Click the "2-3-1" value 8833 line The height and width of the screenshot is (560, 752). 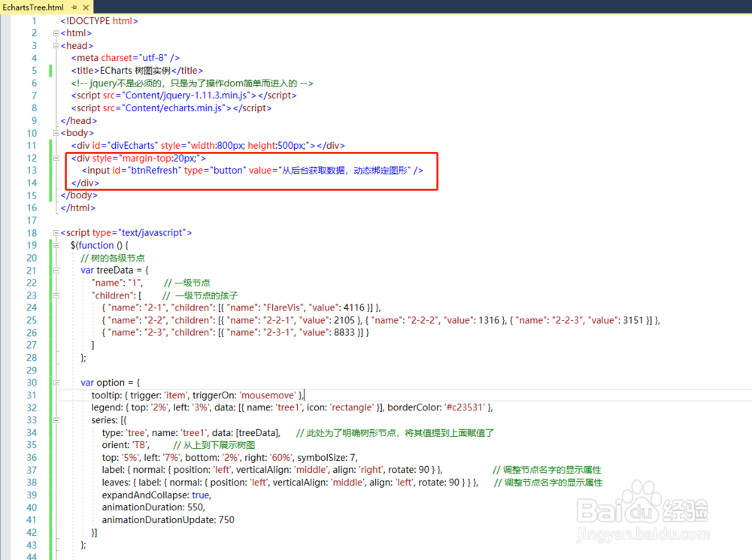click(x=235, y=333)
